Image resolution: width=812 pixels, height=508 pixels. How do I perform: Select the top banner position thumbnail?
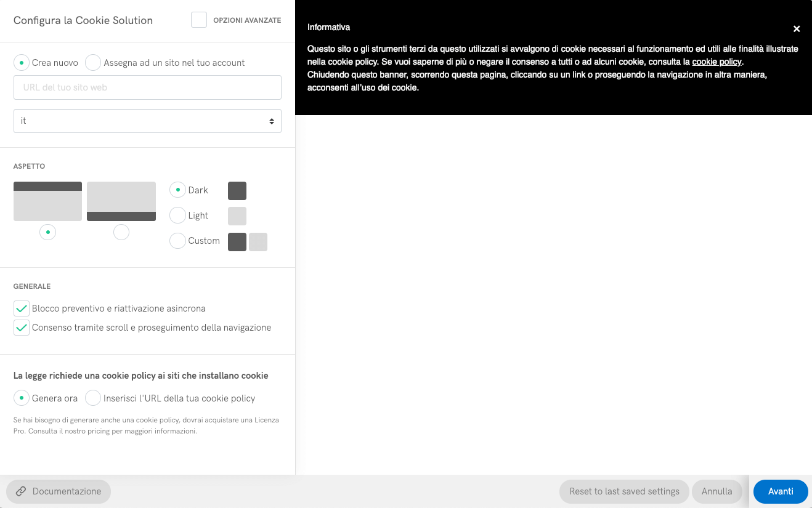coord(47,201)
